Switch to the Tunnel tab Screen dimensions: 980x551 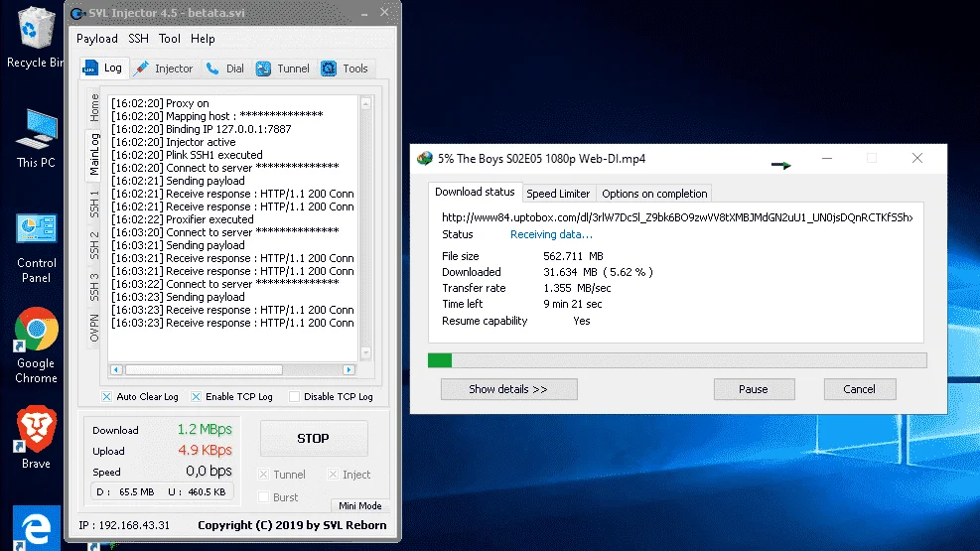click(x=283, y=69)
